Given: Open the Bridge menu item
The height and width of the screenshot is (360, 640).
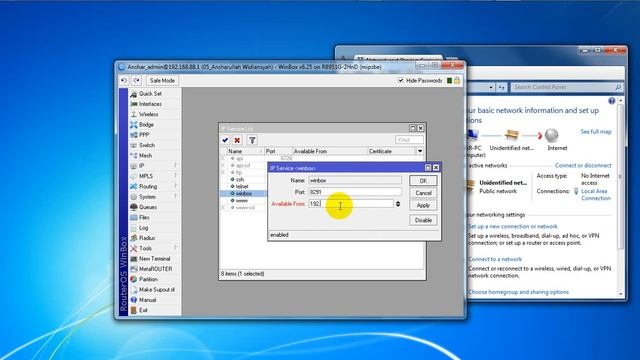Looking at the screenshot, I should click(x=146, y=124).
